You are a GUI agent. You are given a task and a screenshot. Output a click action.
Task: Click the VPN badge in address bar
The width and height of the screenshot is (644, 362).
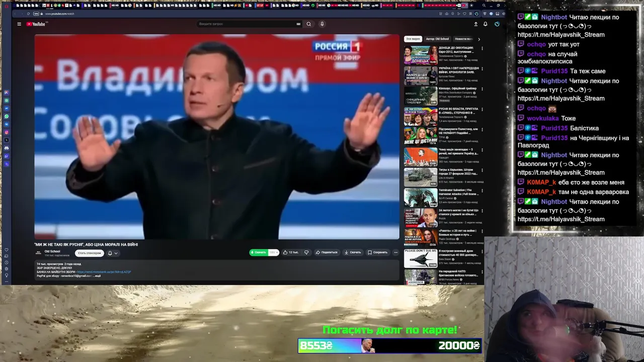coord(36,14)
